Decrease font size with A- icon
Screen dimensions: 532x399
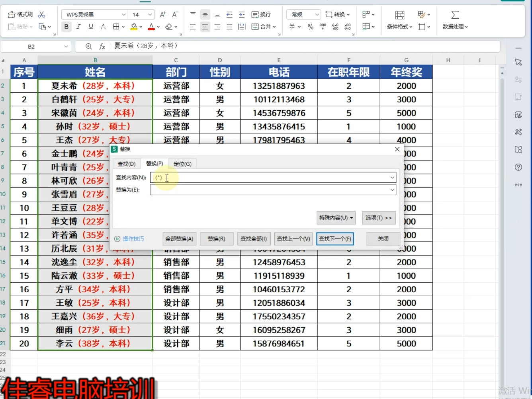click(x=175, y=14)
